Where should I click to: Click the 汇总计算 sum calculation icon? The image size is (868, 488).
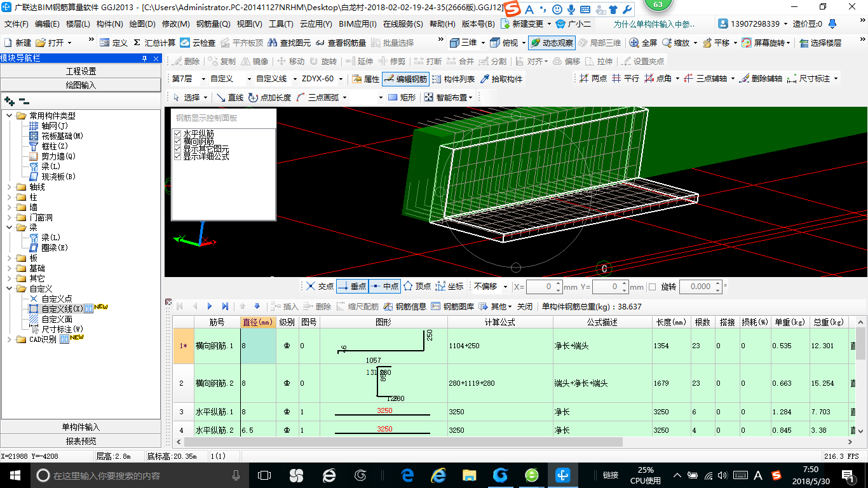[x=154, y=43]
